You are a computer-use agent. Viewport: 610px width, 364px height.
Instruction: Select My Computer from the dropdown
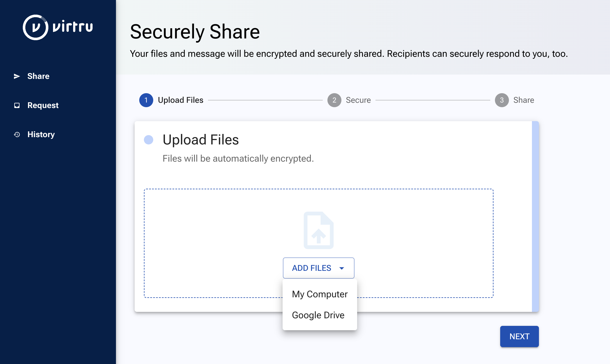320,294
